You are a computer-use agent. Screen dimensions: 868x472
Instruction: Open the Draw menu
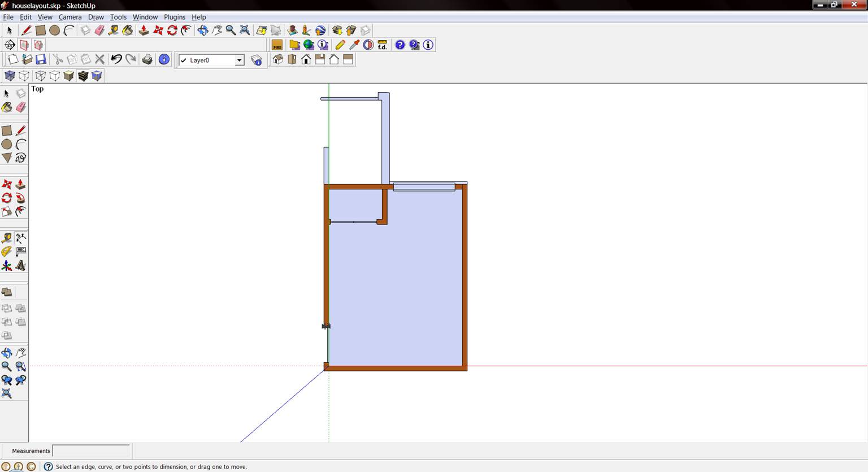pos(96,17)
